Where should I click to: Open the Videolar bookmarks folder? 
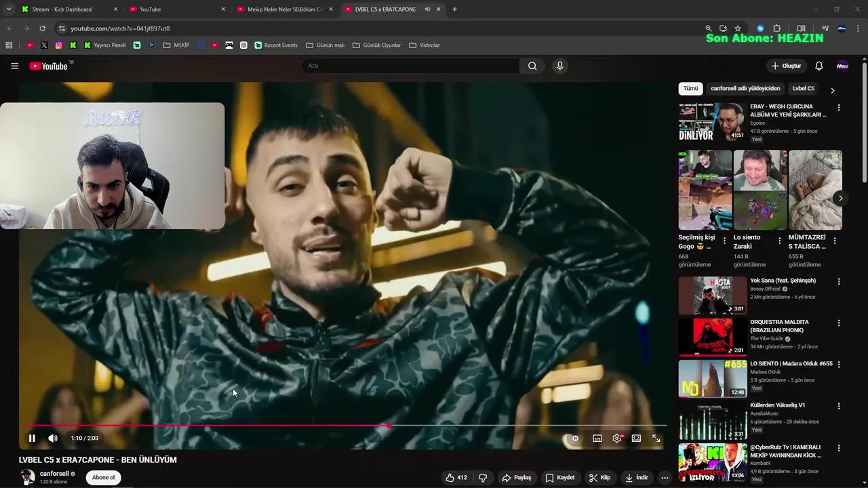pos(425,45)
